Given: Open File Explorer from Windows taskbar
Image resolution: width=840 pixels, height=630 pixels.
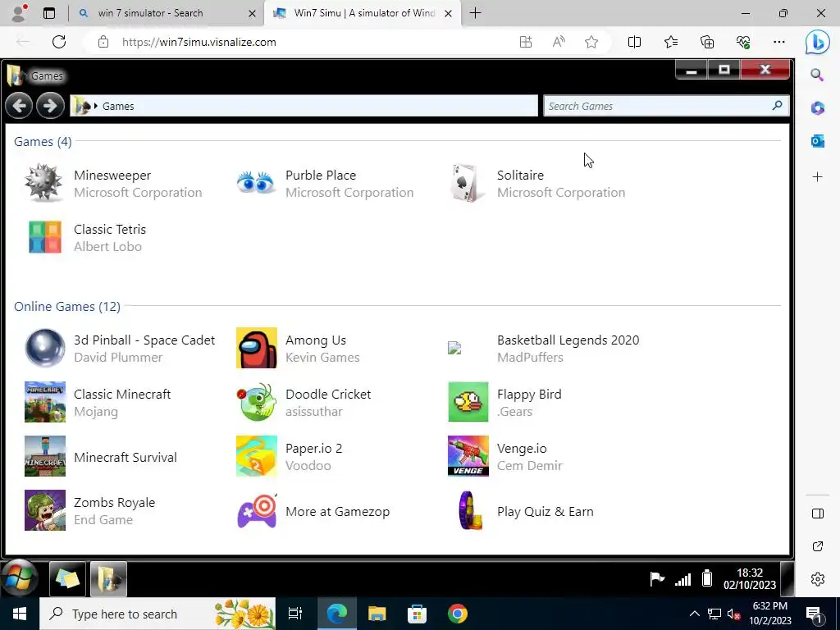Looking at the screenshot, I should point(377,614).
